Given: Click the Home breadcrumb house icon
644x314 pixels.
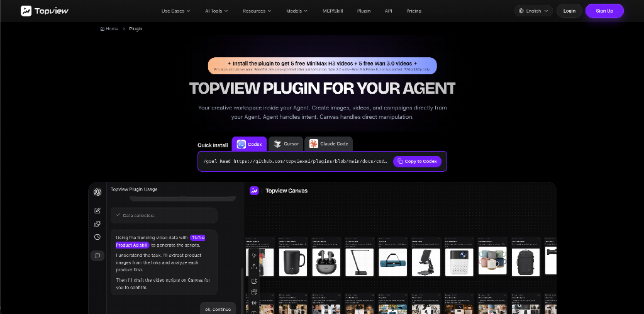Looking at the screenshot, I should (103, 29).
